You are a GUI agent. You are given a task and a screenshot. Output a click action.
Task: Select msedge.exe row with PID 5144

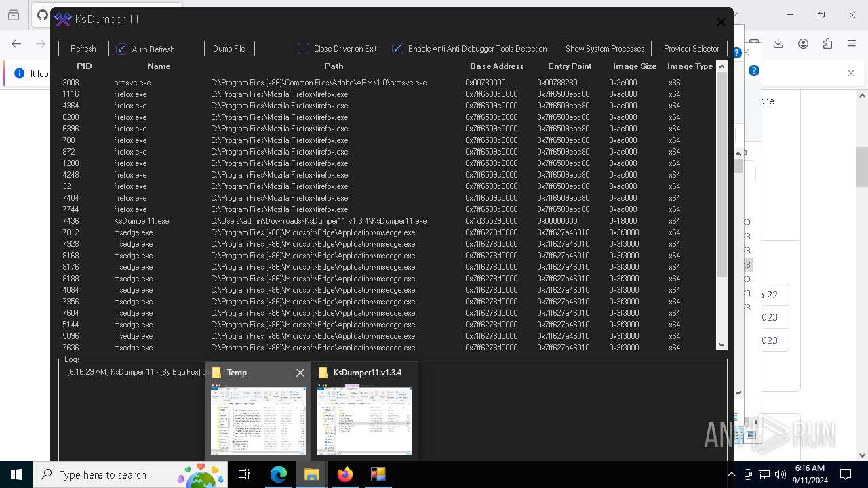tap(387, 325)
